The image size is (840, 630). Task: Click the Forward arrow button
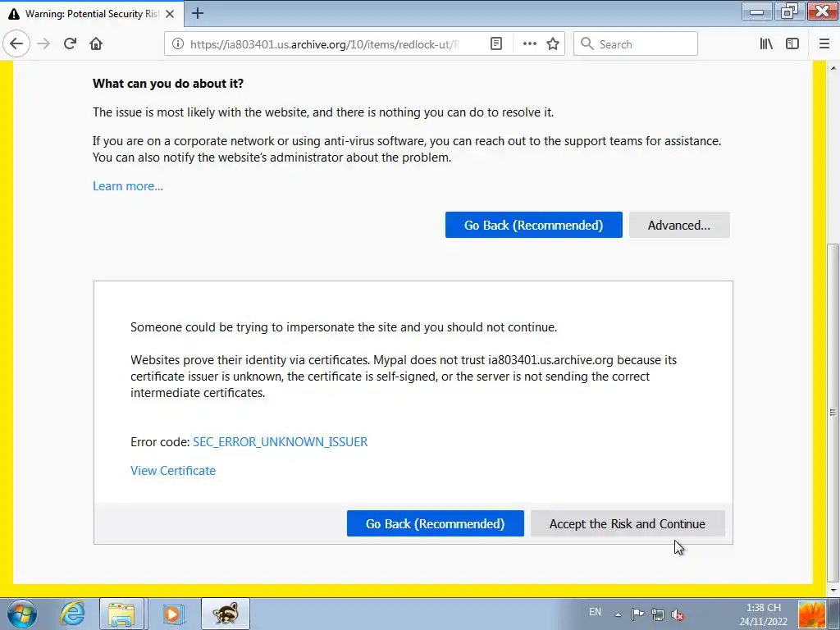(43, 44)
